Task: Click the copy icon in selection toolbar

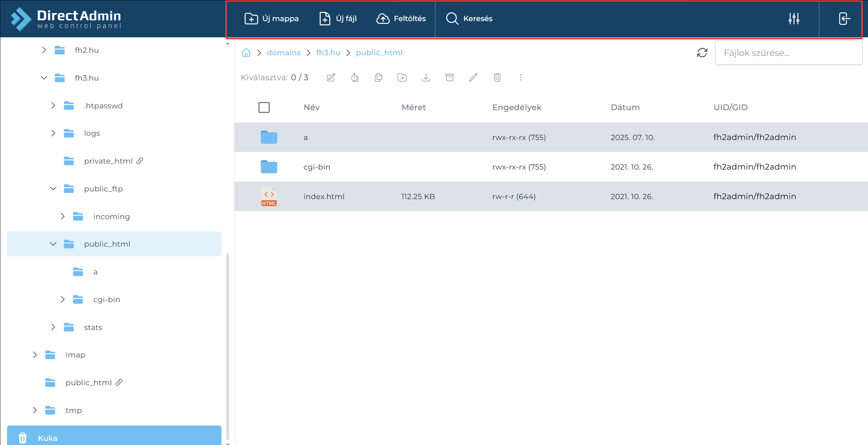Action: [x=379, y=77]
